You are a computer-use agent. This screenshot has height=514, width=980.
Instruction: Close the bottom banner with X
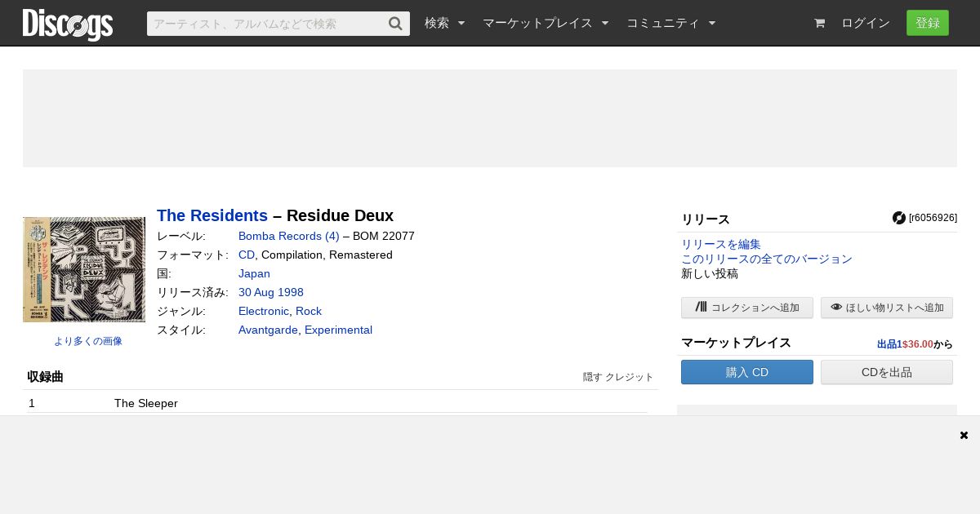pyautogui.click(x=964, y=435)
